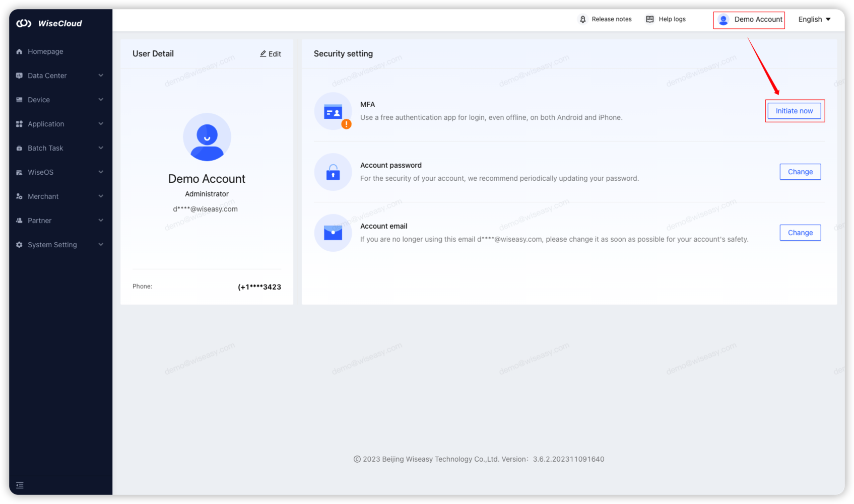Click the MFA shield card icon

333,112
